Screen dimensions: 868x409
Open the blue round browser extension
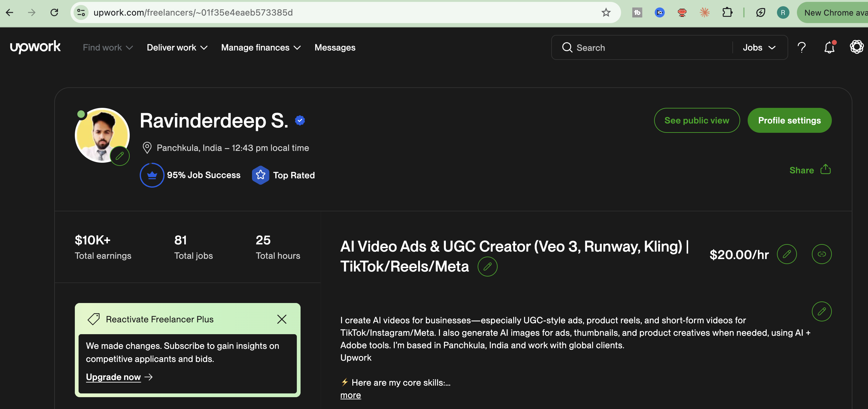(x=659, y=12)
